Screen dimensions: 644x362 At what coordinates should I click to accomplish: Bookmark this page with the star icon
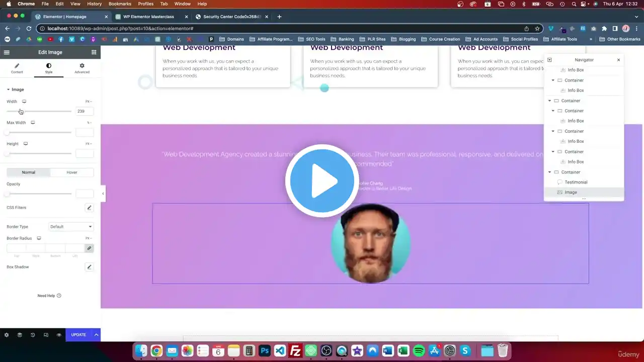(x=537, y=29)
